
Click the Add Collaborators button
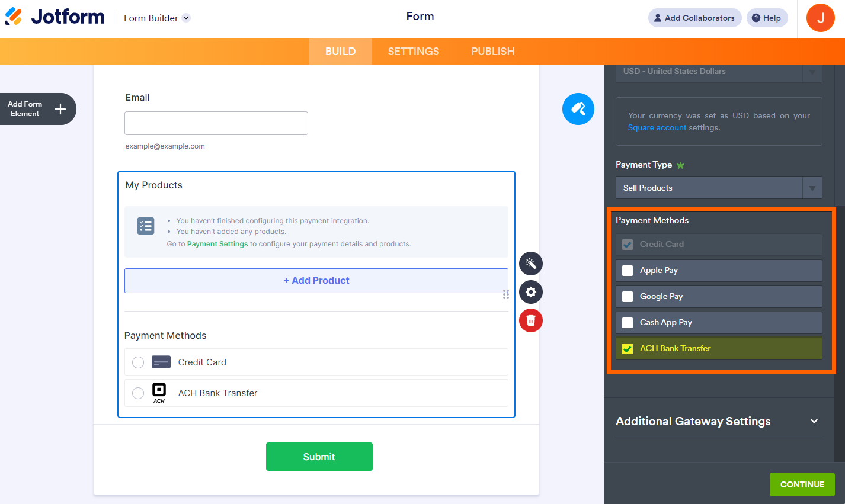tap(694, 18)
